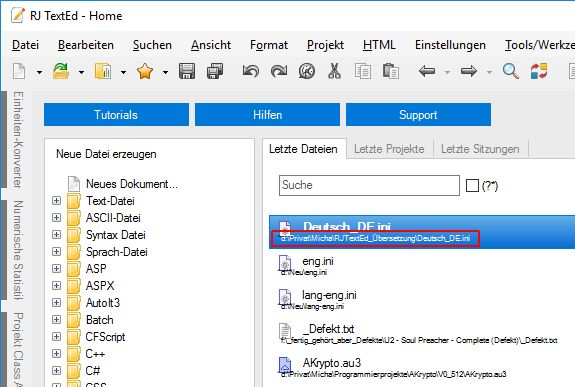Expand the C# folder node
The width and height of the screenshot is (575, 387).
56,370
